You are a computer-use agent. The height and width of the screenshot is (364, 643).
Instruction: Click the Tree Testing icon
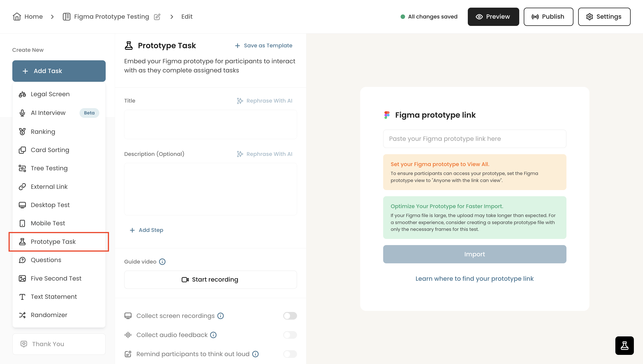[x=22, y=168]
